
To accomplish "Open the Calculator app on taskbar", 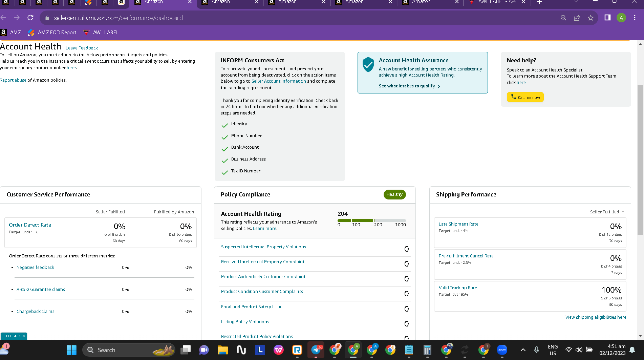I will pos(427,350).
